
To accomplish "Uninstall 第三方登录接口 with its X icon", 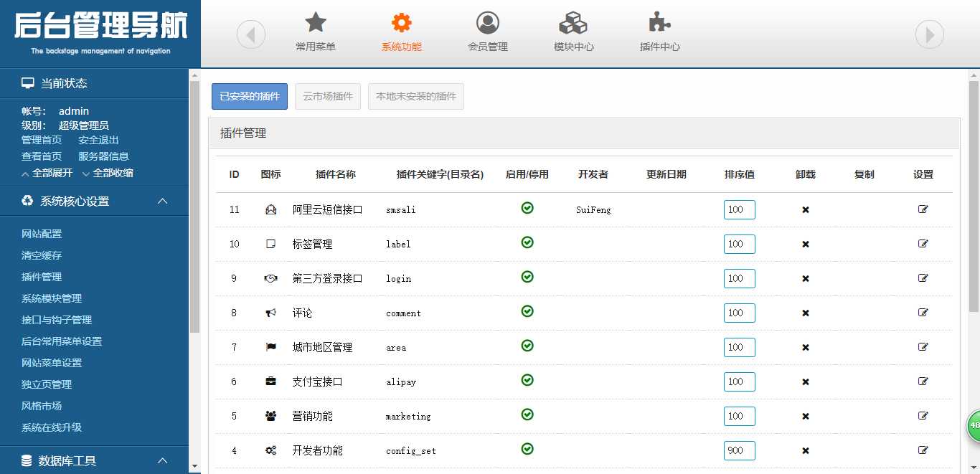I will [x=806, y=279].
